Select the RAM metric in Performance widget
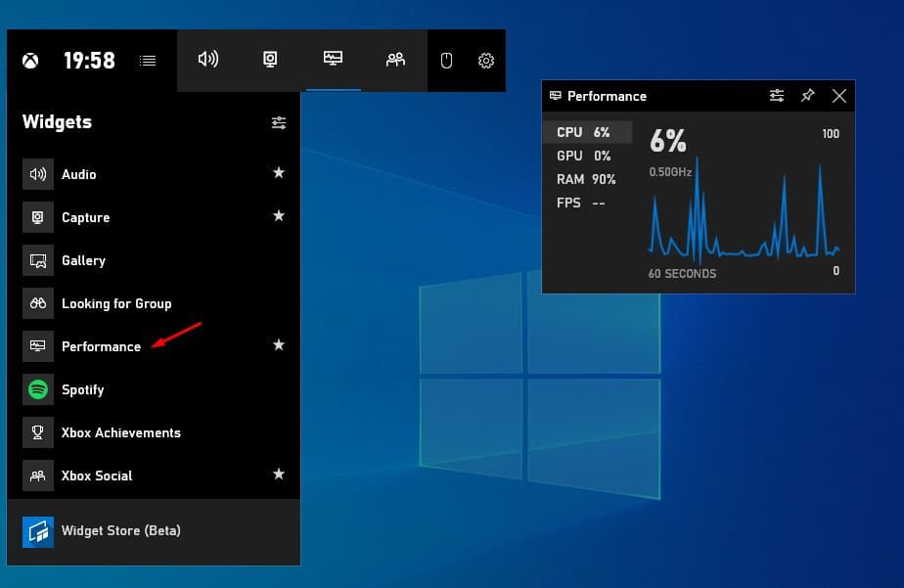The height and width of the screenshot is (588, 904). (587, 179)
